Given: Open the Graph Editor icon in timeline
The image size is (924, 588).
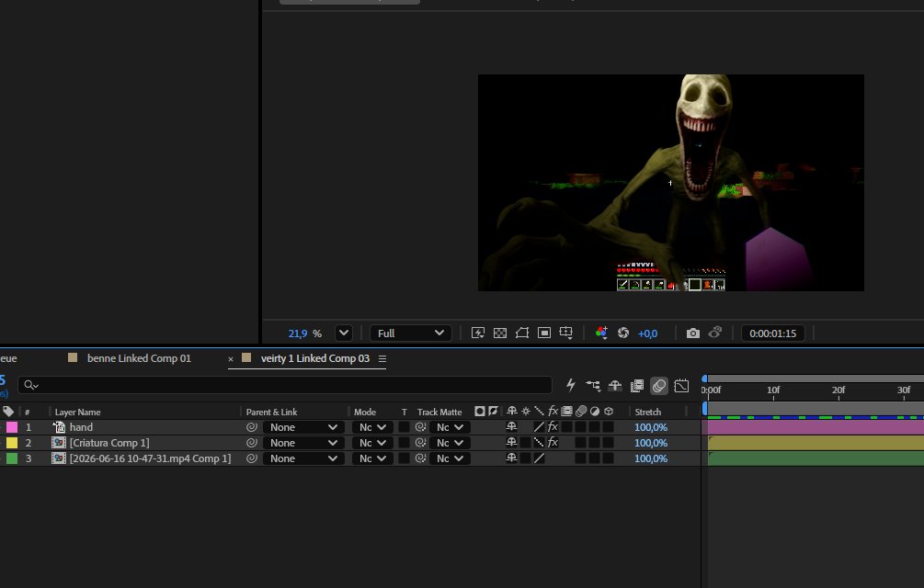Looking at the screenshot, I should click(681, 386).
